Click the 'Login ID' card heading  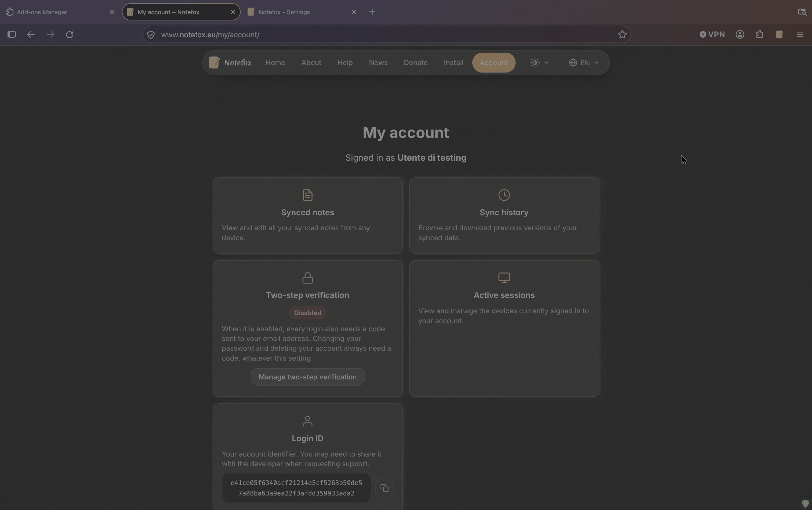click(x=307, y=438)
